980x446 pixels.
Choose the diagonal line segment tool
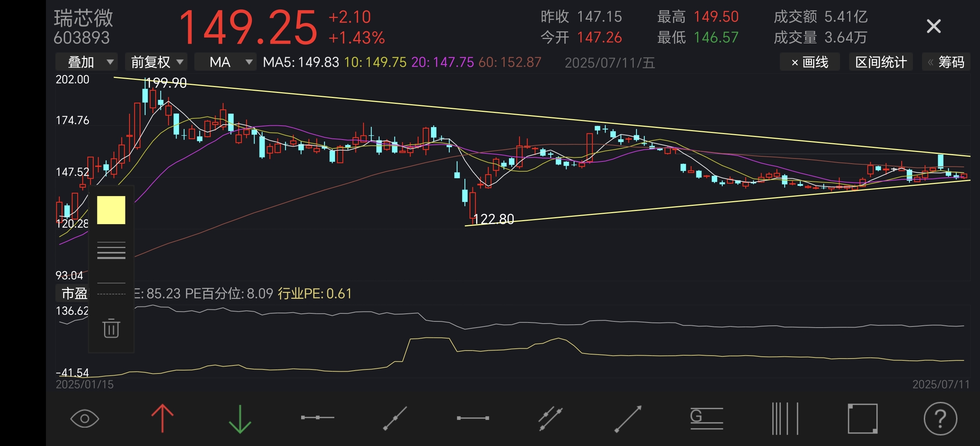pyautogui.click(x=395, y=418)
